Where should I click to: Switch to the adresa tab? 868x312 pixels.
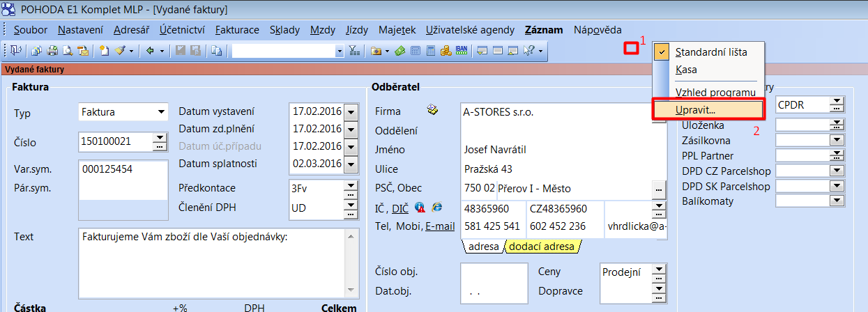click(484, 247)
